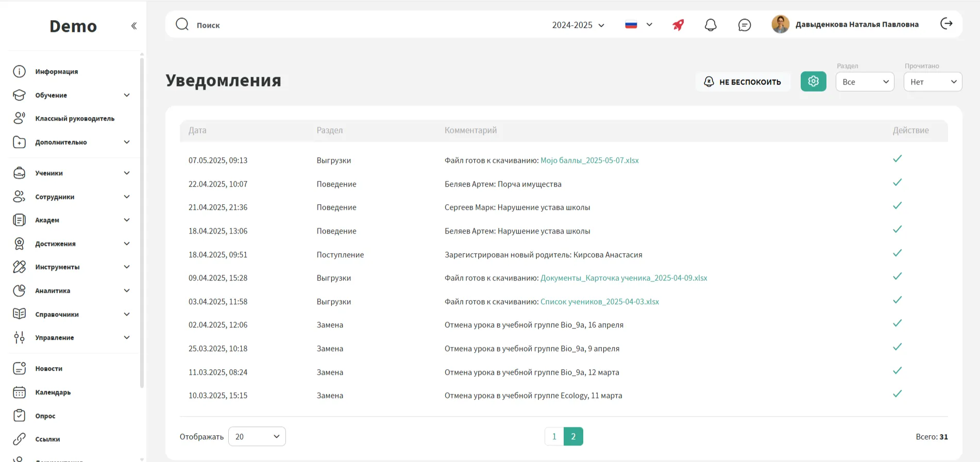Toggle НЕ БЕСПОКОИТЬ mode
Viewport: 980px width, 462px height.
[742, 82]
